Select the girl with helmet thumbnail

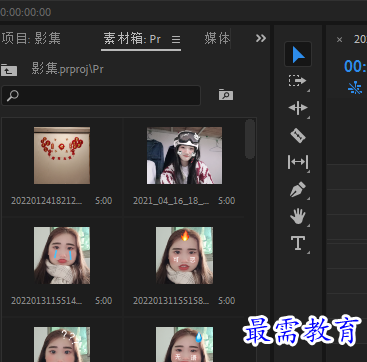pos(184,155)
